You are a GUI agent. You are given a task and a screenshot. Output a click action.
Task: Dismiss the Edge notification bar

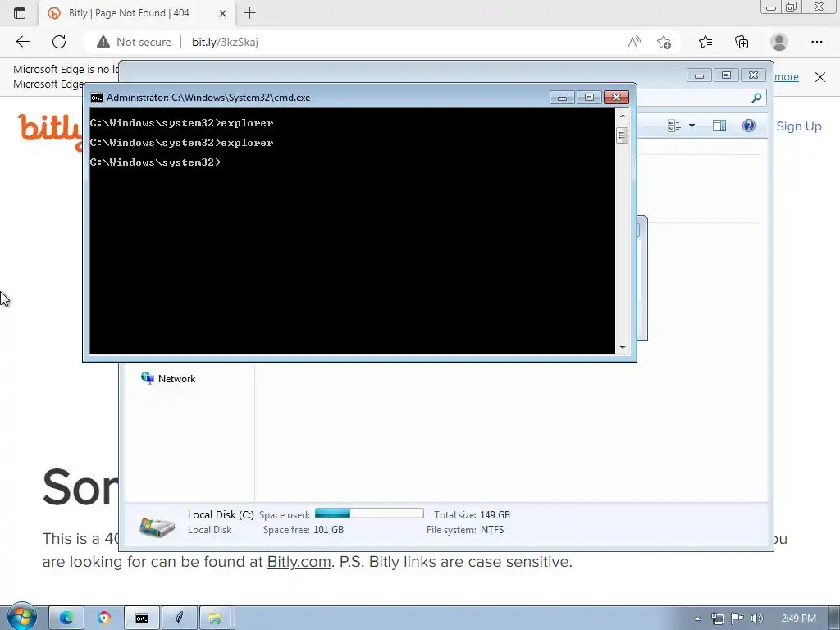[820, 76]
